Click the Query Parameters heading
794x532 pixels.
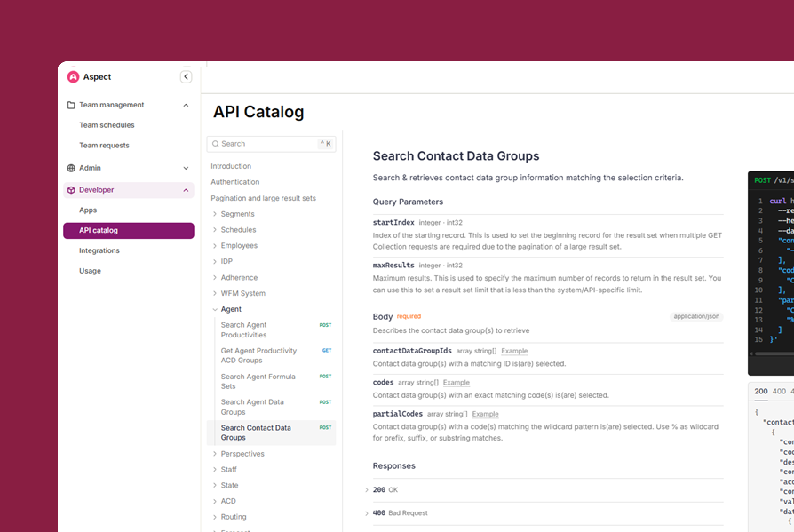pos(408,202)
